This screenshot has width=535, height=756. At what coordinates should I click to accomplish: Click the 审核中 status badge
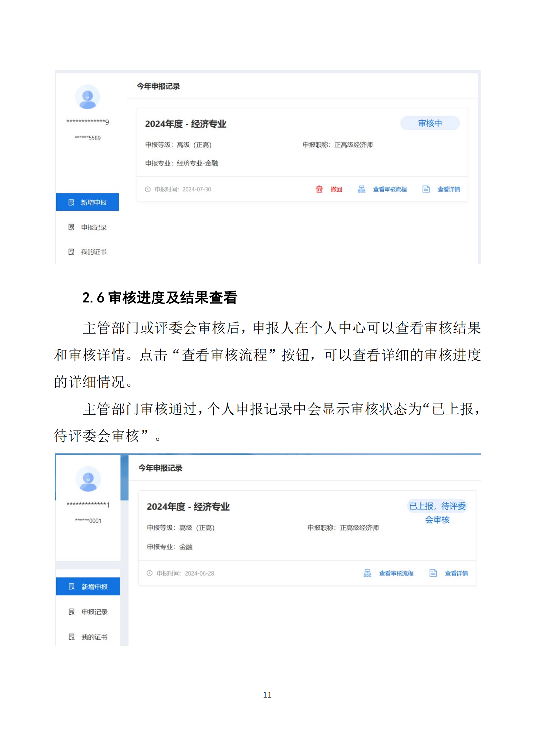pyautogui.click(x=430, y=123)
